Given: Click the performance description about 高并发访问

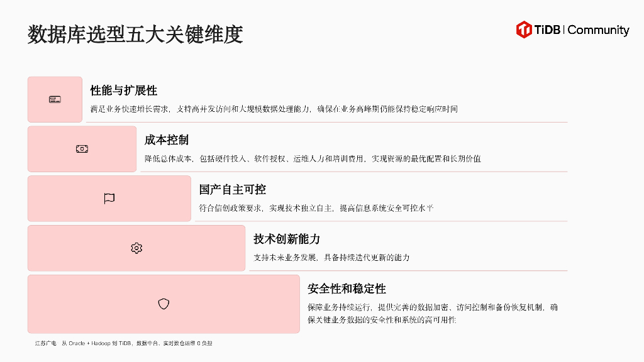Looking at the screenshot, I should coord(274,109).
